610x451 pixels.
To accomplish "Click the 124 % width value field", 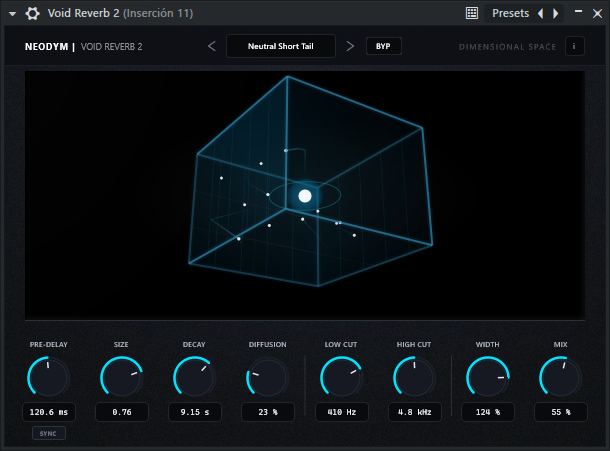I will (488, 412).
